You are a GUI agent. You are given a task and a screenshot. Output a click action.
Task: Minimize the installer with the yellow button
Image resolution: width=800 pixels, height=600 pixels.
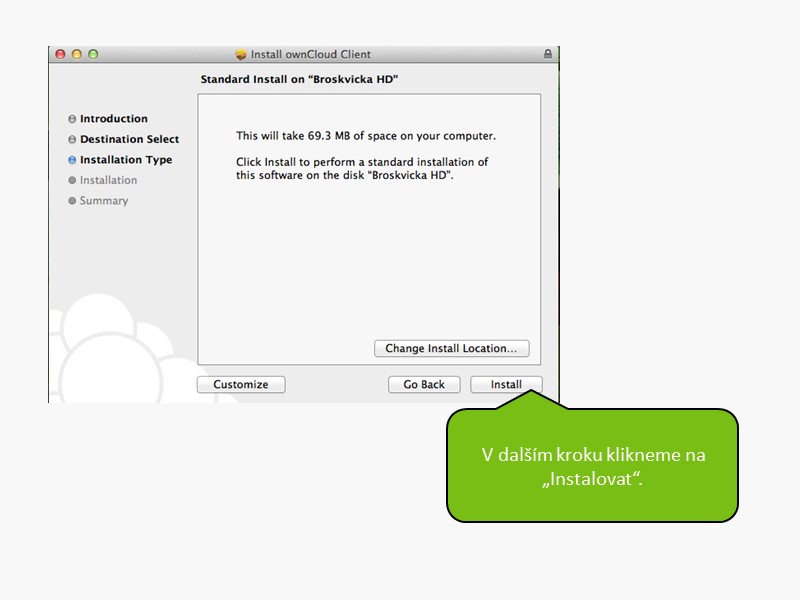tap(76, 54)
